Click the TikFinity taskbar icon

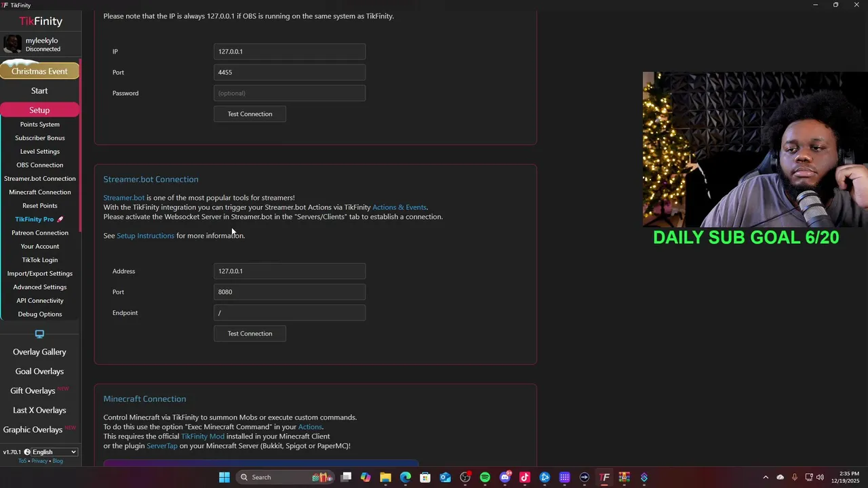[x=604, y=477]
